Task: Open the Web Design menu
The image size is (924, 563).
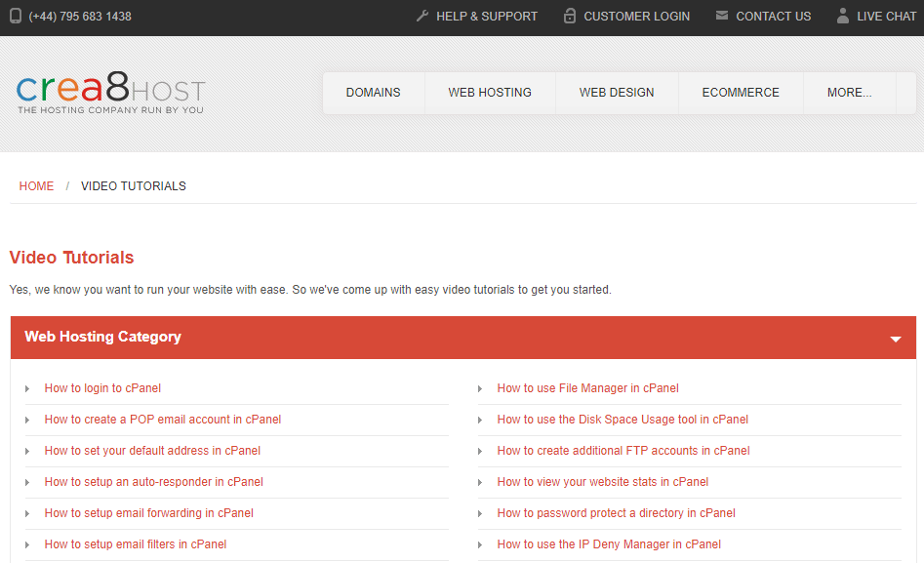Action: 617,93
